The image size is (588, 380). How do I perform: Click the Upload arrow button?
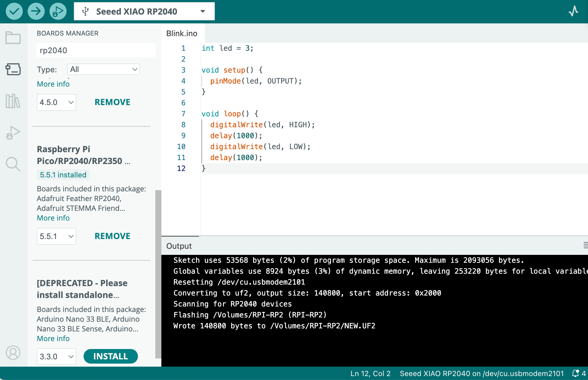pos(36,11)
